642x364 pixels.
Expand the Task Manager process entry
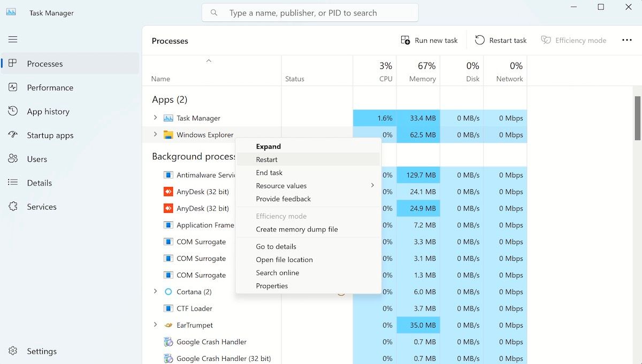click(x=155, y=118)
